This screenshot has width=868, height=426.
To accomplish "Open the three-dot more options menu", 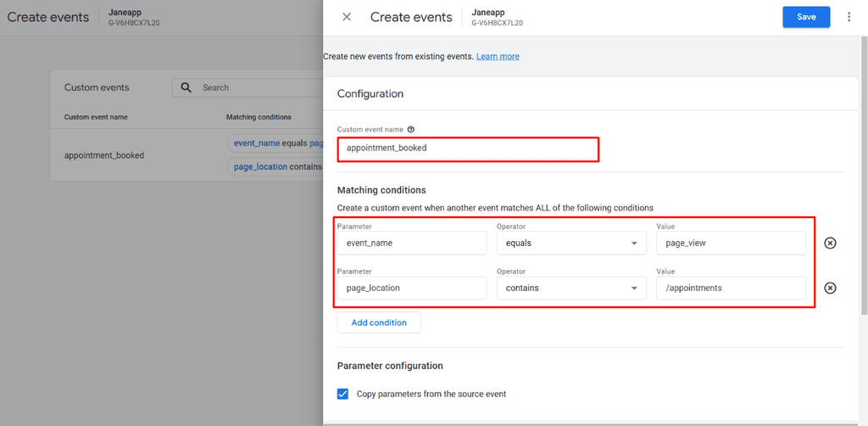I will pyautogui.click(x=849, y=17).
